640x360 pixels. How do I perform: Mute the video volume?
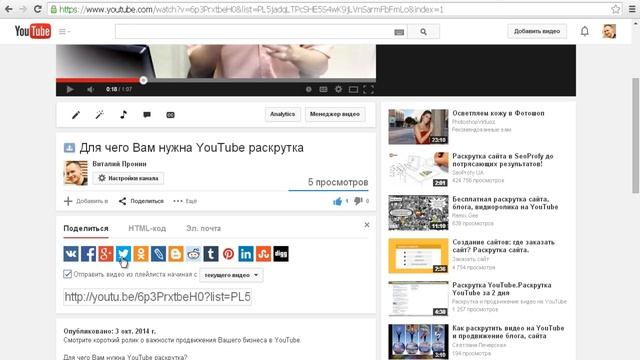click(90, 89)
